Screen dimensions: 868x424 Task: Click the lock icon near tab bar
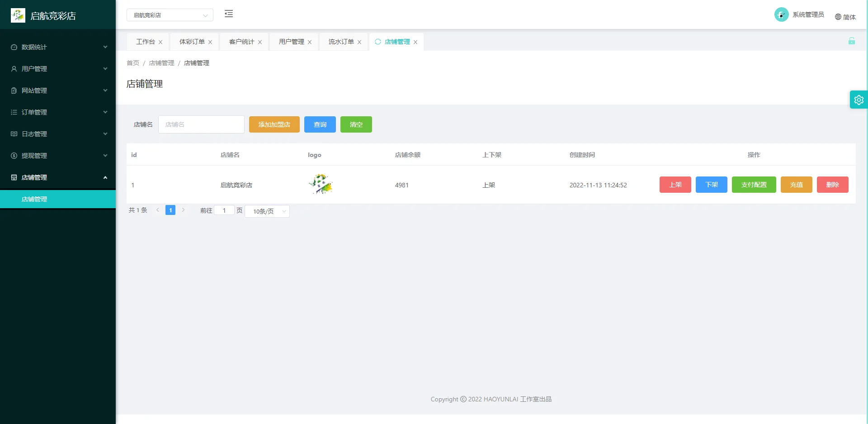[852, 41]
